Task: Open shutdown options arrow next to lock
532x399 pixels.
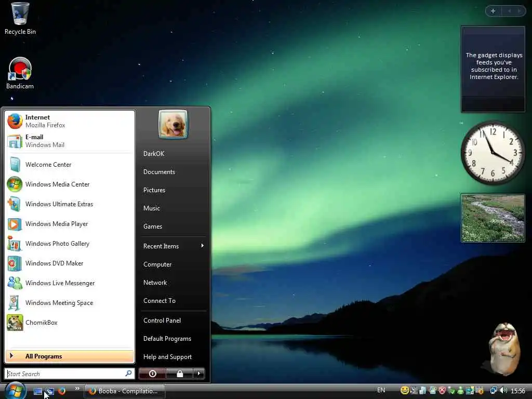Action: tap(199, 374)
